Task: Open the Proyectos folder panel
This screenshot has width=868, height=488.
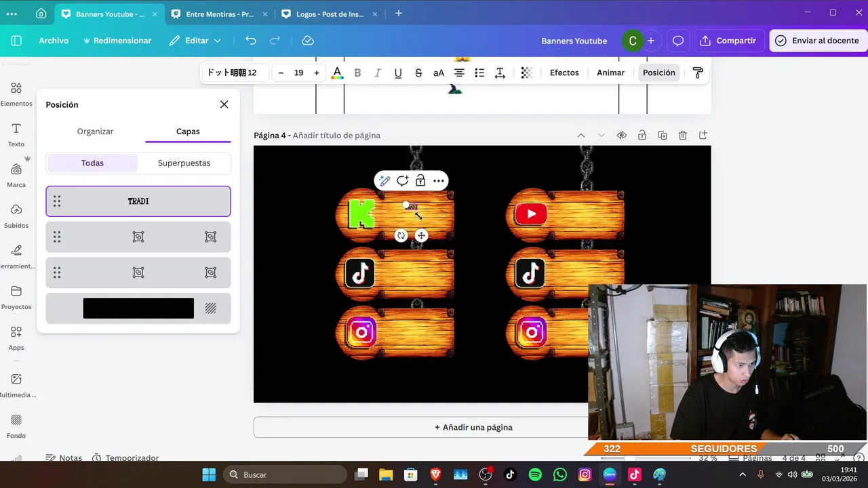Action: click(16, 298)
